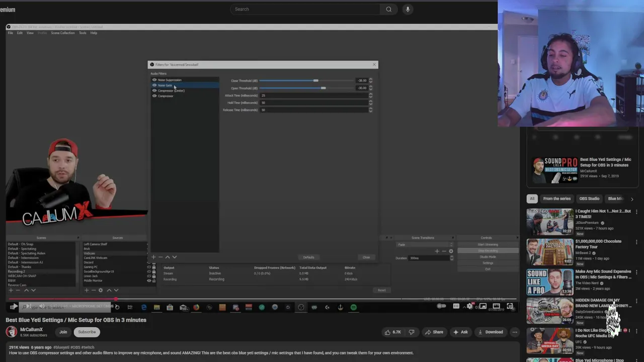The height and width of the screenshot is (362, 644).
Task: Add a filter with the plus icon
Action: (x=153, y=257)
